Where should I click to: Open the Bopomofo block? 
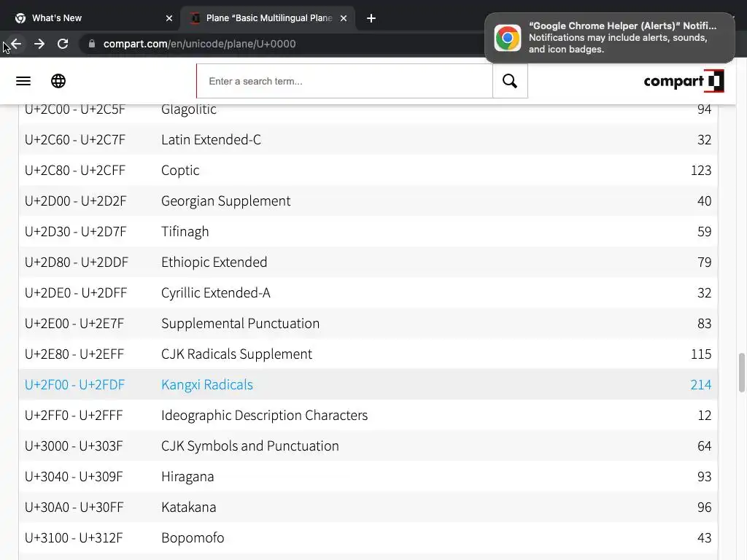[x=193, y=537]
